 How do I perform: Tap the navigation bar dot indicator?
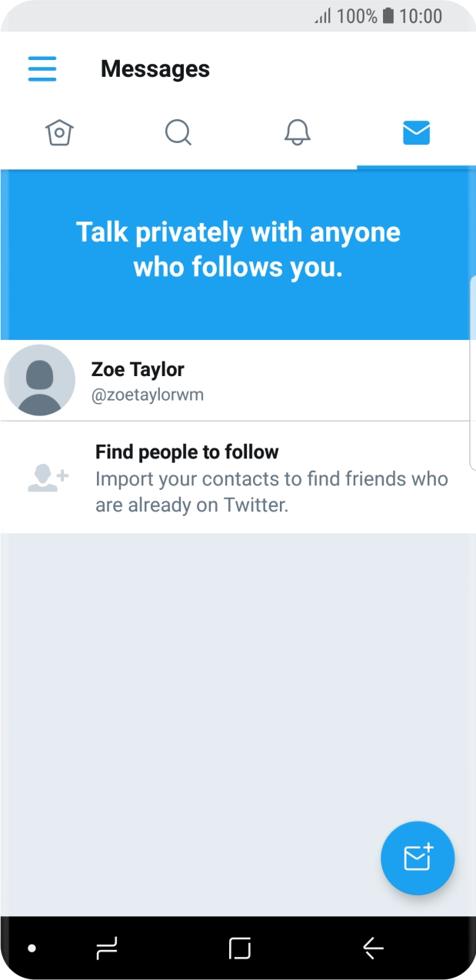click(32, 948)
